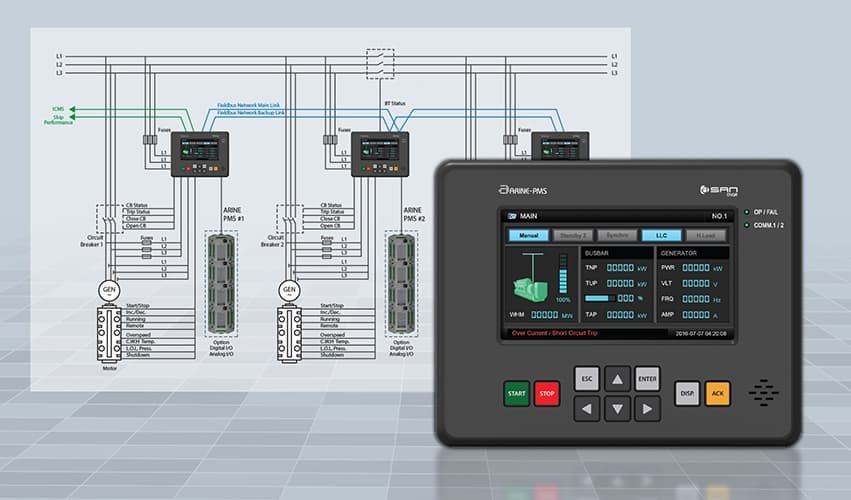Image resolution: width=851 pixels, height=500 pixels.
Task: Click the TNP kW value readout
Action: 620,268
